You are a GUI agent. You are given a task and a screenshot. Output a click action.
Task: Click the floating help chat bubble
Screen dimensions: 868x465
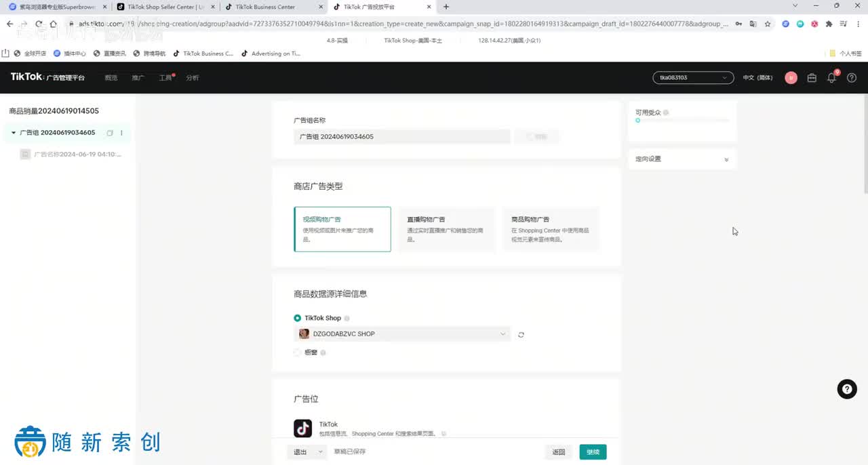pos(847,389)
